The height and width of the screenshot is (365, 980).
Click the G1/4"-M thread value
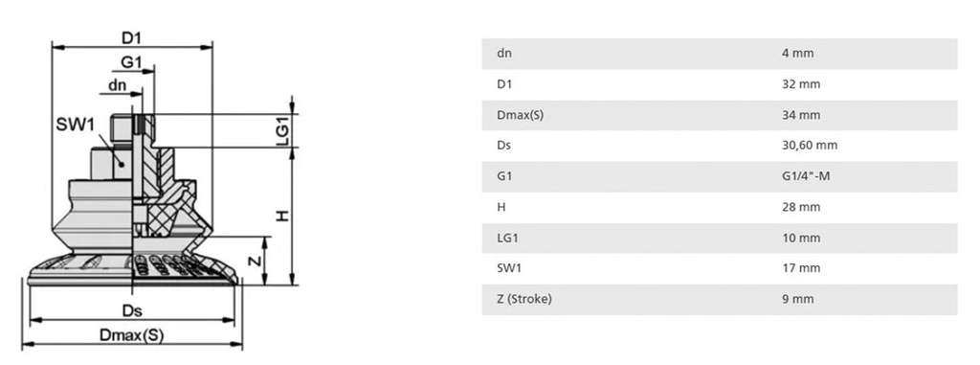[806, 176]
